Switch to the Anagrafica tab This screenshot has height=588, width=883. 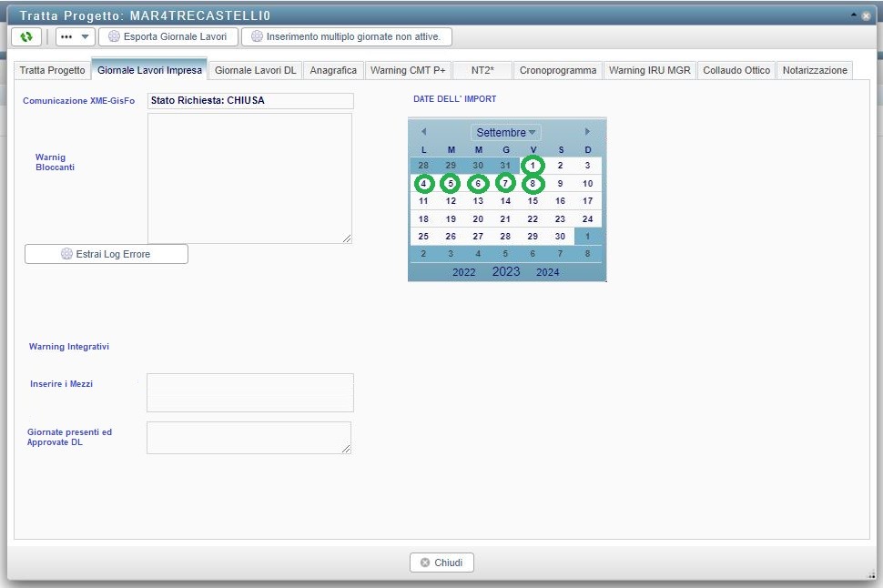tap(333, 70)
